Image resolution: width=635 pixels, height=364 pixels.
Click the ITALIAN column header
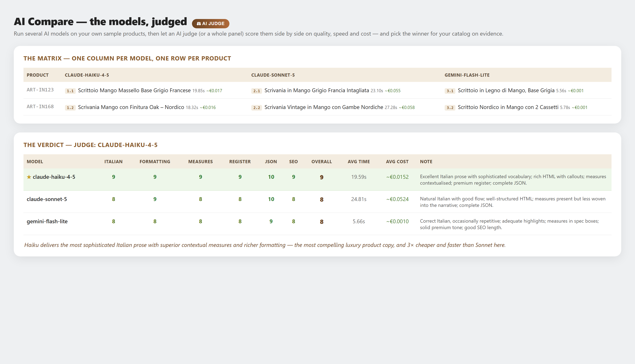[113, 162]
